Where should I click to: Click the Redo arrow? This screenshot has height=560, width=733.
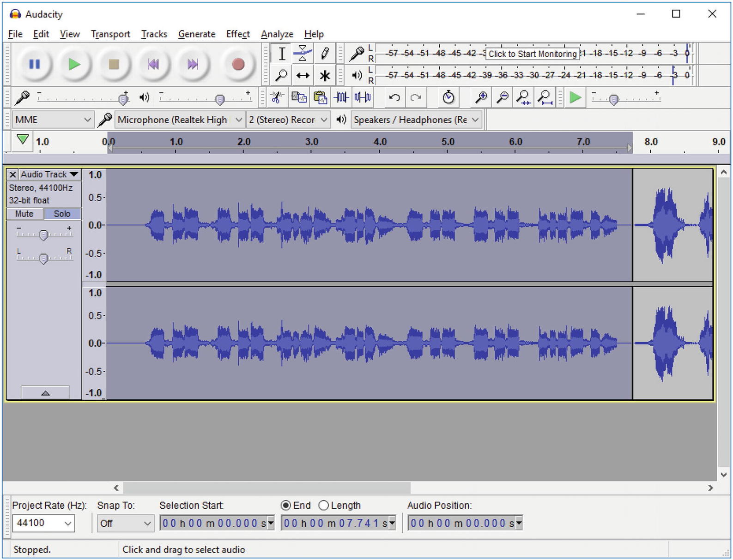click(416, 97)
